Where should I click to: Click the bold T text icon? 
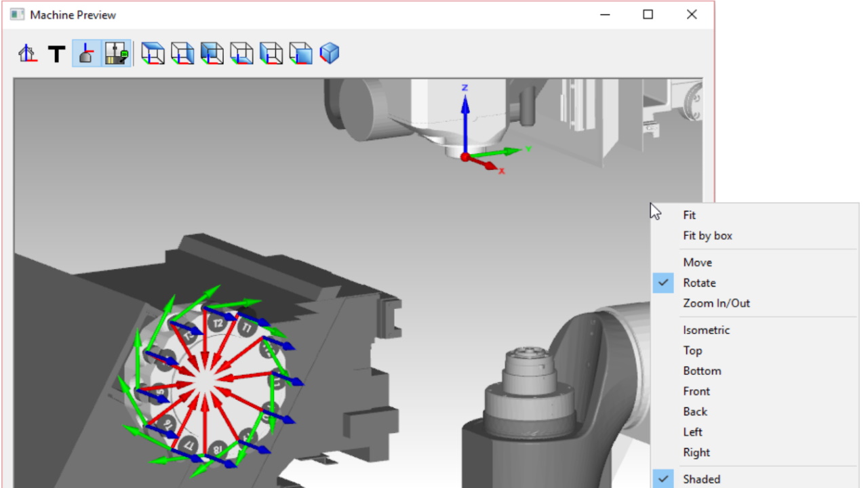[x=56, y=54]
